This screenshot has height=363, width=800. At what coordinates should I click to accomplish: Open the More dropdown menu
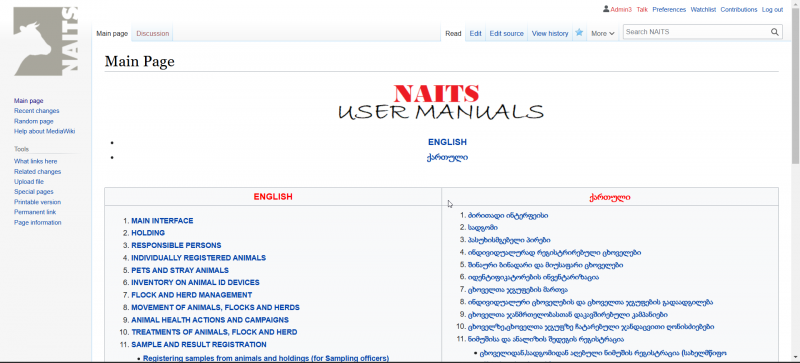[x=602, y=34]
